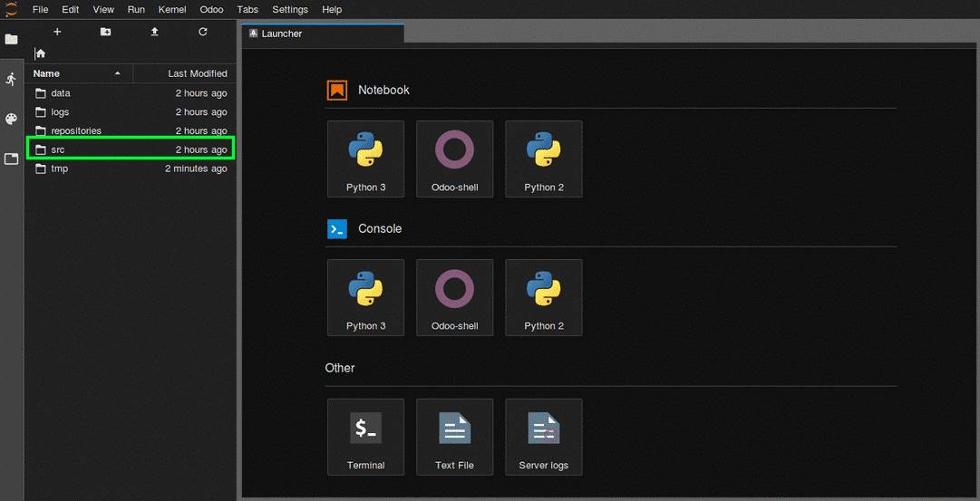Image resolution: width=980 pixels, height=501 pixels.
Task: Click the Upload Files toolbar icon
Action: click(154, 32)
